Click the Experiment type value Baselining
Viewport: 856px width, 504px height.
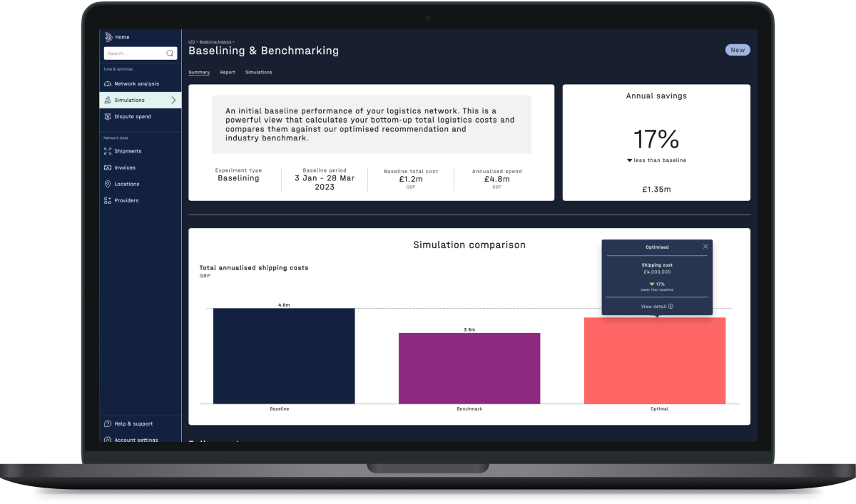click(238, 178)
